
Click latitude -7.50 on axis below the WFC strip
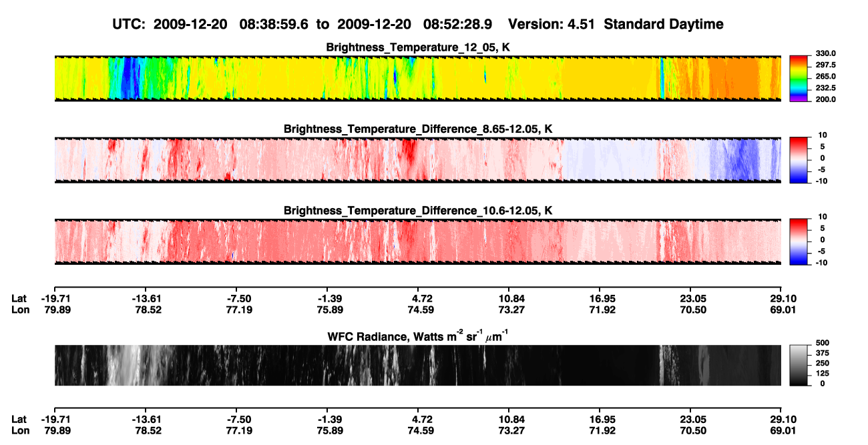point(236,419)
